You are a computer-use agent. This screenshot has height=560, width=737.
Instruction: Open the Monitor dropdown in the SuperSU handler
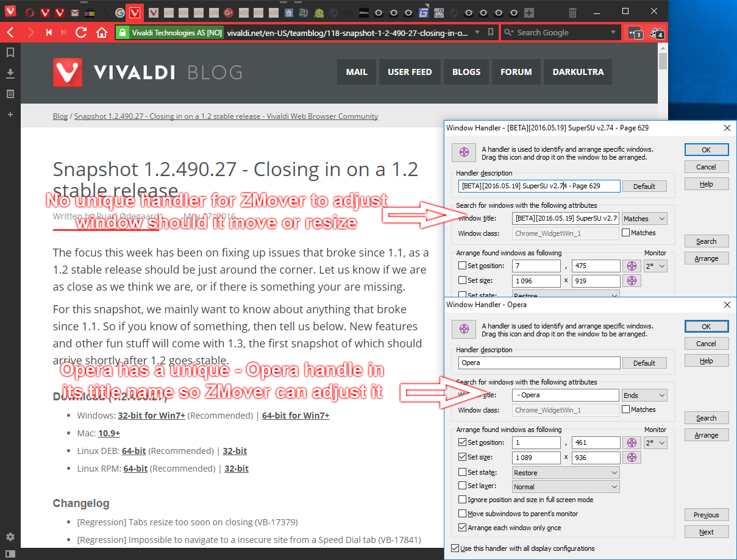[x=655, y=266]
